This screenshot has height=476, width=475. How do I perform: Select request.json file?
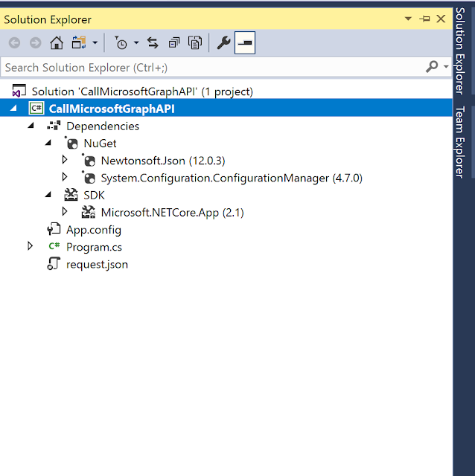(x=97, y=265)
